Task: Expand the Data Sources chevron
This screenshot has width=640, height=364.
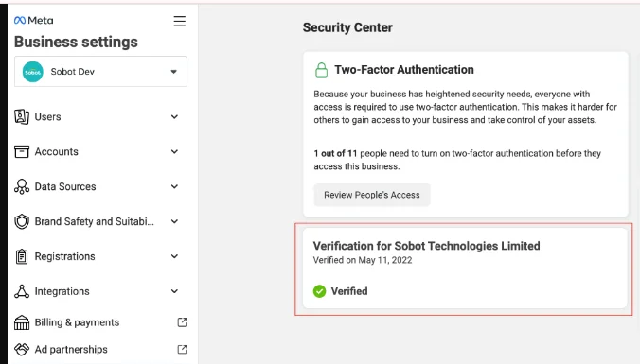Action: tap(174, 186)
